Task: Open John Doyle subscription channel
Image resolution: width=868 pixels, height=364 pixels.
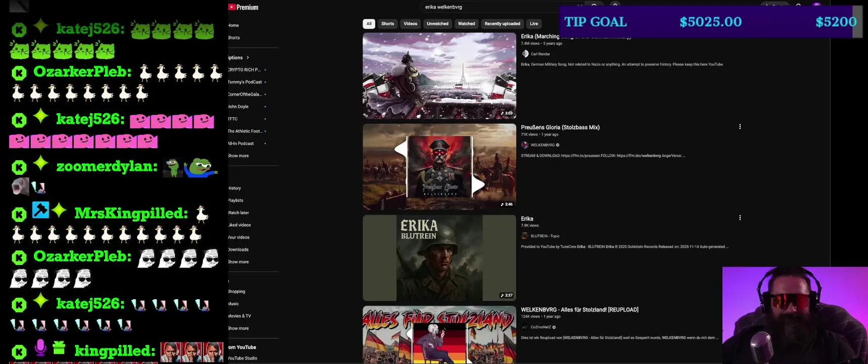Action: pos(238,107)
